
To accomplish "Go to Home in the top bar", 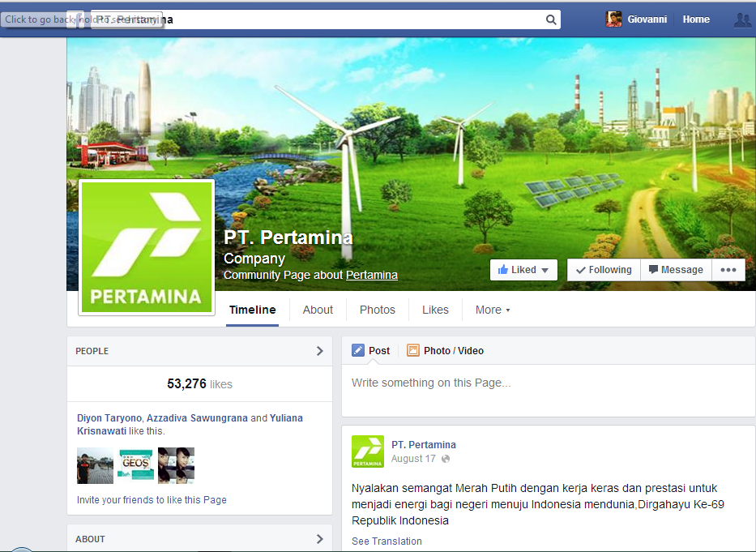I will click(696, 19).
